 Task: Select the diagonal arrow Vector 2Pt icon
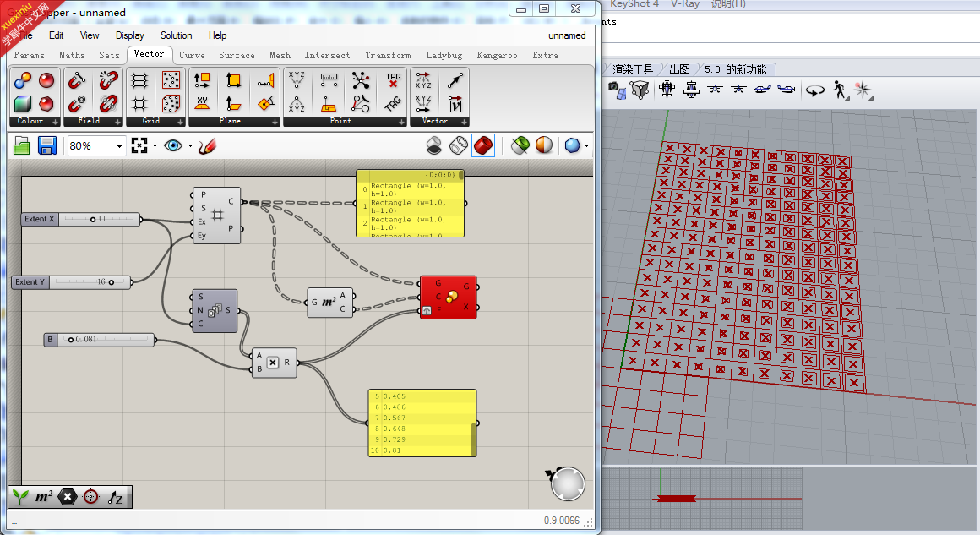455,80
